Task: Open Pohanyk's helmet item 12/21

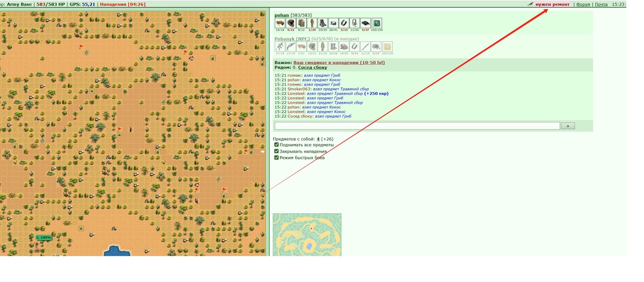Action: [312, 46]
